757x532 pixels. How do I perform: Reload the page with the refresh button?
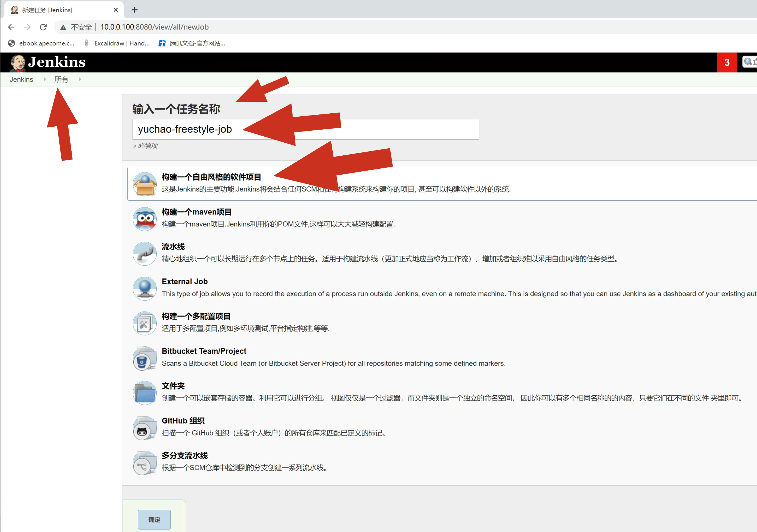point(43,27)
